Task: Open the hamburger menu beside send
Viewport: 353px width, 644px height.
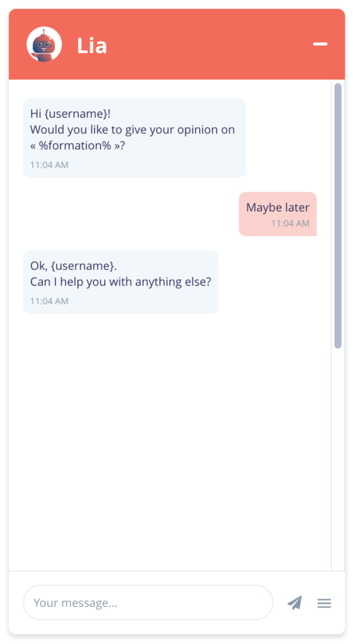Action: click(x=324, y=603)
